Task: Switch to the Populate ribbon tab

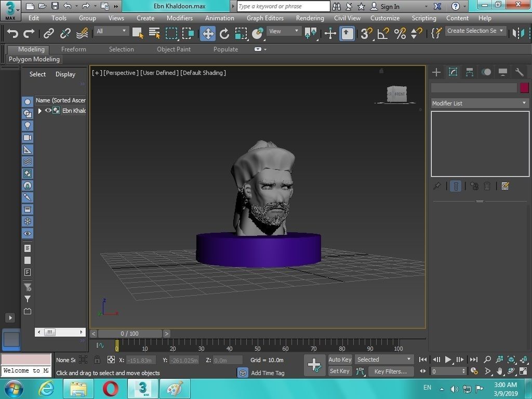Action: pos(225,49)
